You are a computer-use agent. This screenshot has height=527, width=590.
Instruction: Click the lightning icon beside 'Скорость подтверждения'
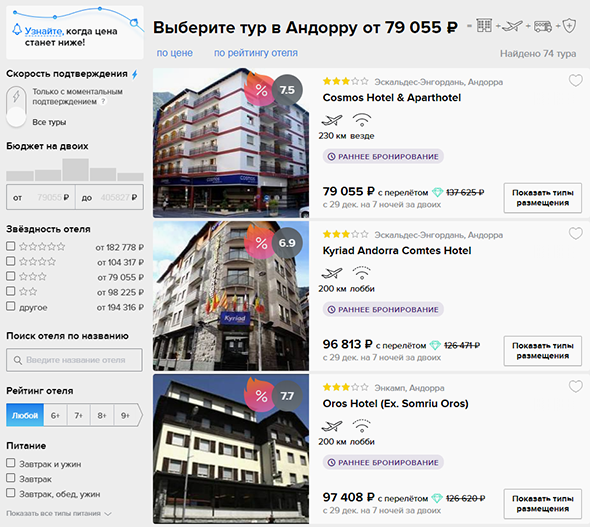(x=134, y=74)
